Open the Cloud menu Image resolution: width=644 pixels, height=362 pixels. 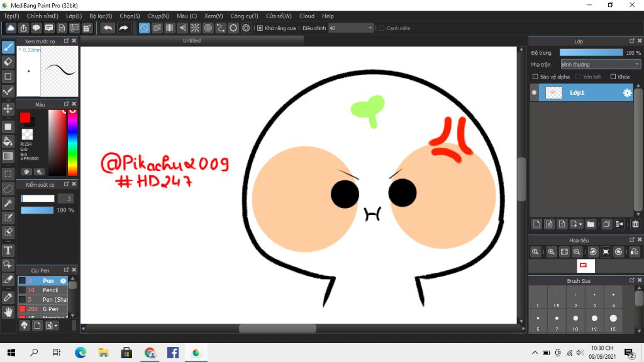pos(306,16)
